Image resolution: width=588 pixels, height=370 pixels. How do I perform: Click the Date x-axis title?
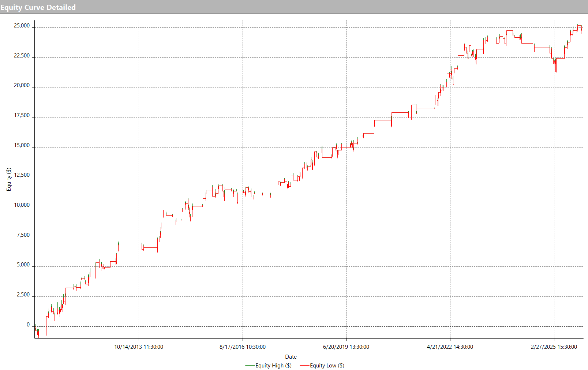(x=291, y=356)
